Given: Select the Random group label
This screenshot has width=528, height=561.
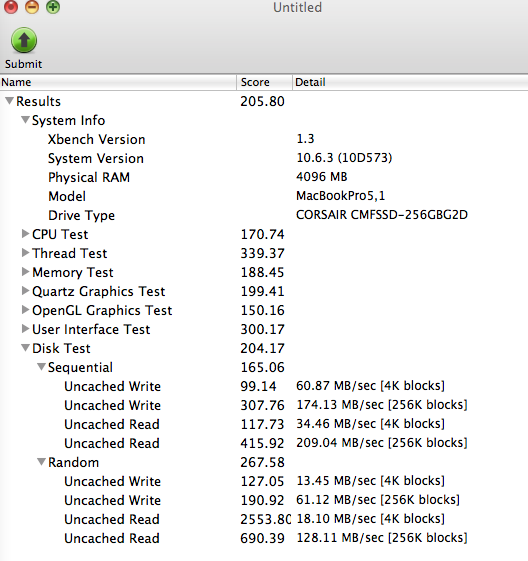Looking at the screenshot, I should pos(73,463).
